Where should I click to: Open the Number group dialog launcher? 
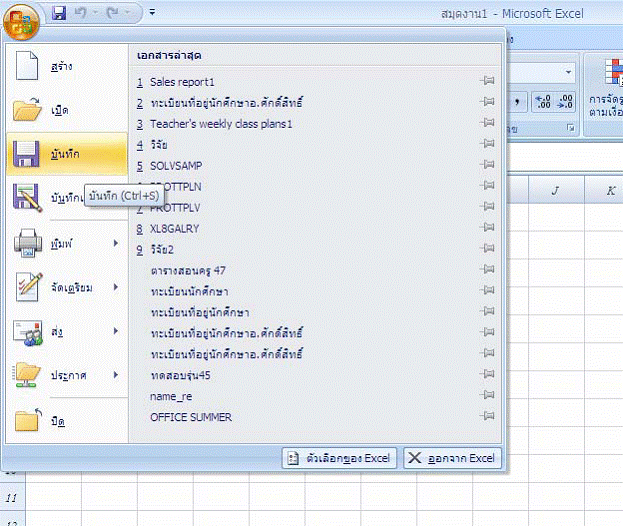571,128
